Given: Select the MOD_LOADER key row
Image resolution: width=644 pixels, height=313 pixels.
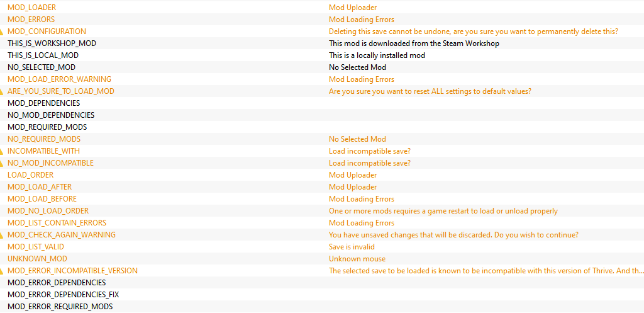Looking at the screenshot, I should click(x=322, y=8).
